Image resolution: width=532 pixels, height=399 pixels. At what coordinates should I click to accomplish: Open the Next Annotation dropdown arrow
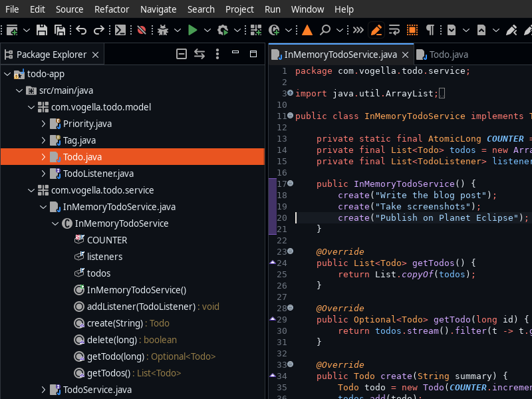[x=466, y=30]
